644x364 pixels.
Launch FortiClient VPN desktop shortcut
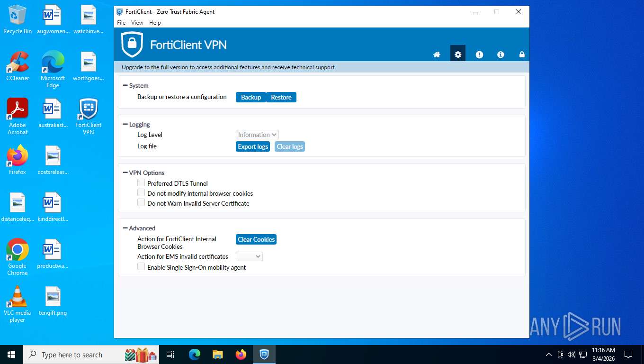tap(88, 116)
